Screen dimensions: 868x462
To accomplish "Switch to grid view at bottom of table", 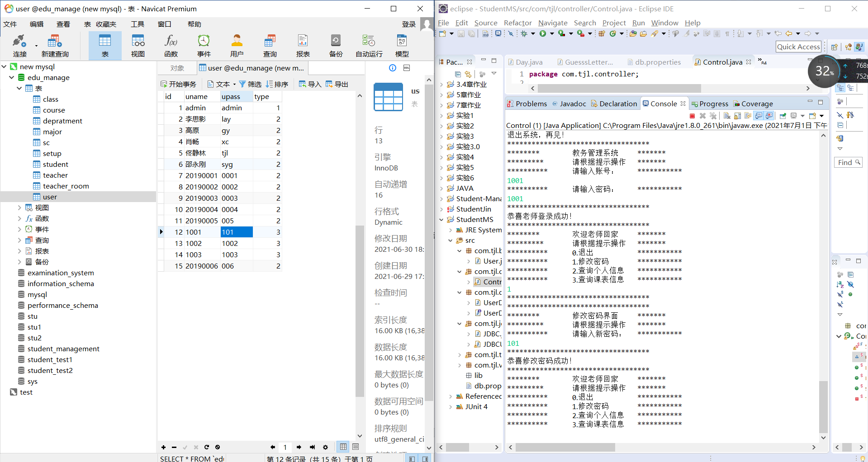I will 343,447.
